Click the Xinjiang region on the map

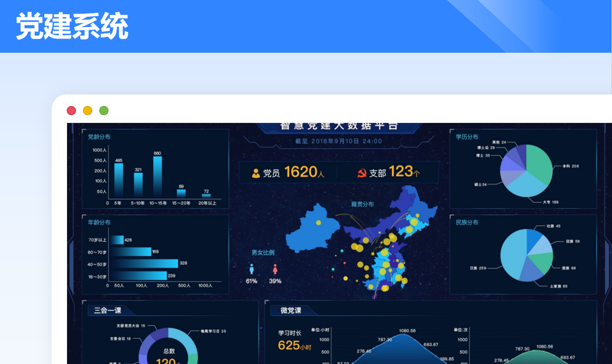tap(312, 228)
